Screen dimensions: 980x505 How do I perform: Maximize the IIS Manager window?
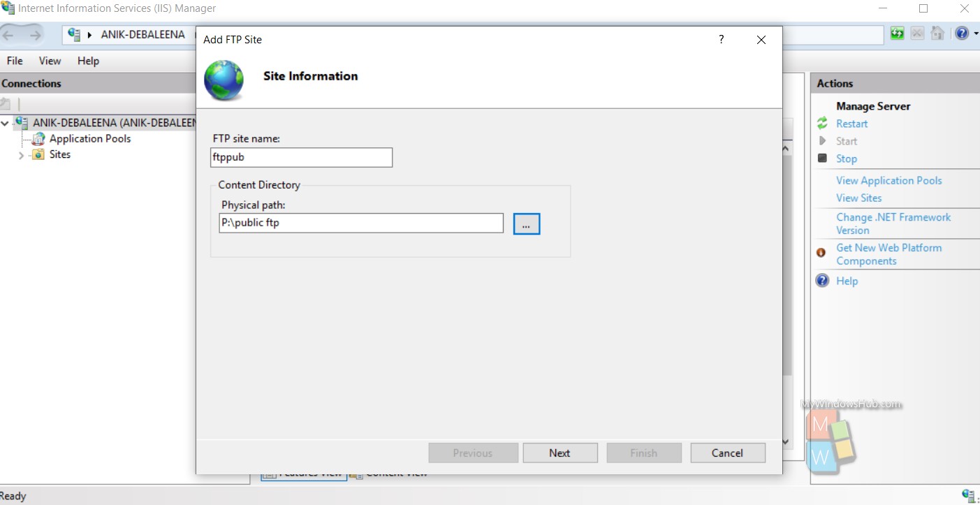(x=923, y=8)
